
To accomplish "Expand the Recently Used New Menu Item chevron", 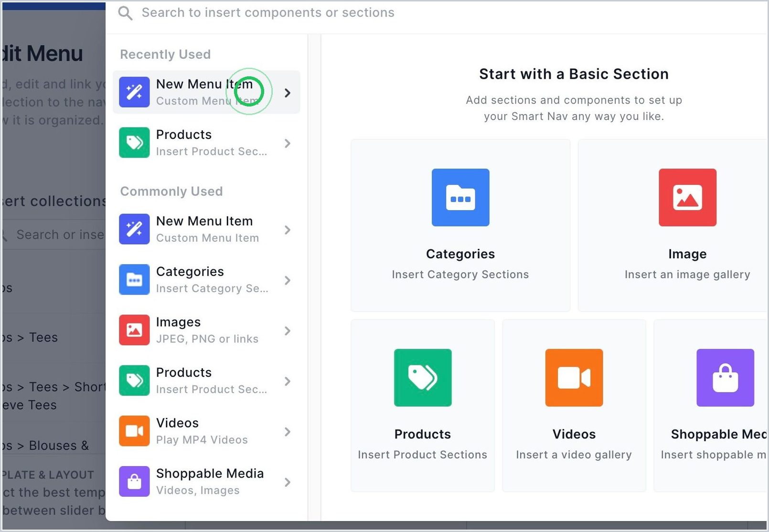I will (x=288, y=93).
